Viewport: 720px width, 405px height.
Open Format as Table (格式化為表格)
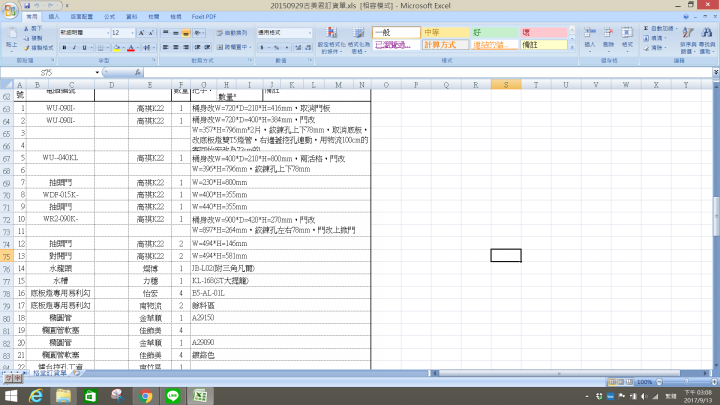coord(359,40)
